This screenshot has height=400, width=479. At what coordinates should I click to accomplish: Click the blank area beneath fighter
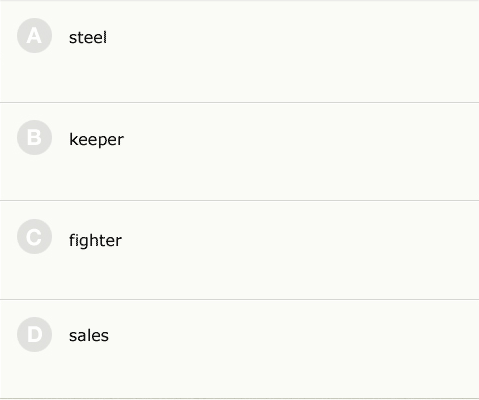coord(239,277)
